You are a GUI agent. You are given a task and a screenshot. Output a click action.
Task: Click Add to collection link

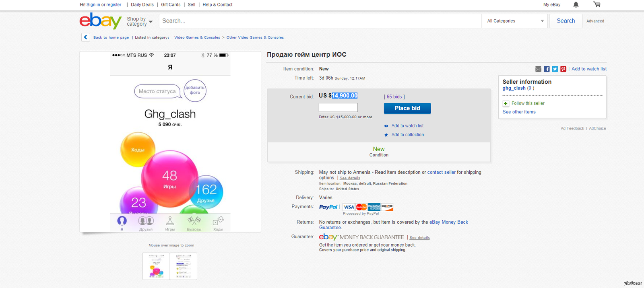tap(407, 135)
